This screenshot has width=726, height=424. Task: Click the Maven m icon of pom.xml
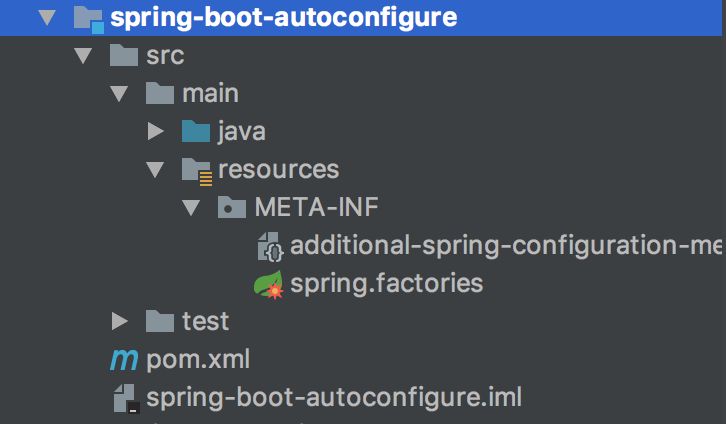click(124, 360)
